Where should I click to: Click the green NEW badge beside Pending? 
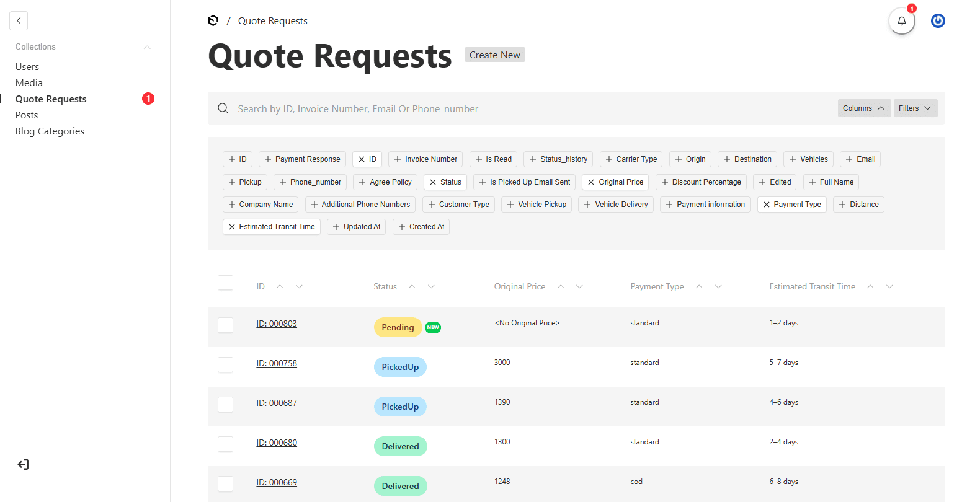pos(433,327)
